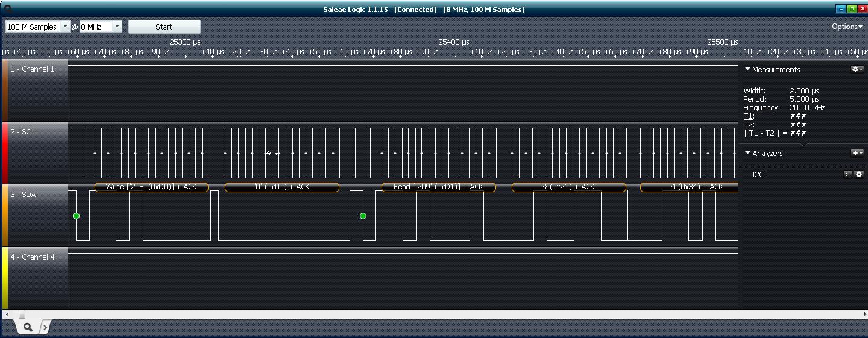Click the arrow tab next to magnifier
The image size is (868, 338).
pyautogui.click(x=45, y=327)
